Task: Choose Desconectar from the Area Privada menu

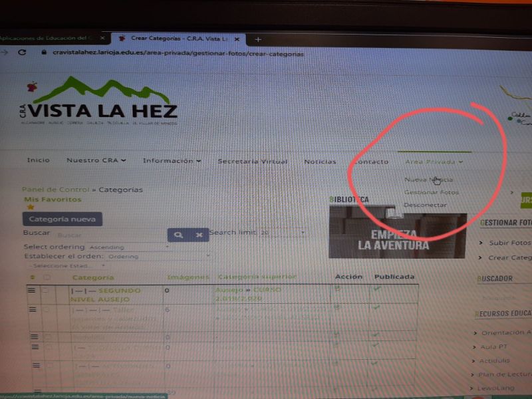Action: (x=425, y=205)
